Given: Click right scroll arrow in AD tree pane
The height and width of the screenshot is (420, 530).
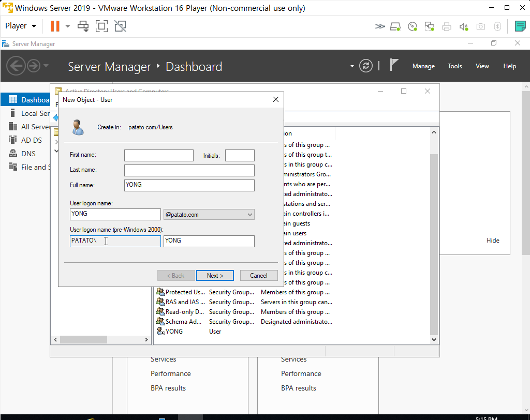Looking at the screenshot, I should pos(146,340).
